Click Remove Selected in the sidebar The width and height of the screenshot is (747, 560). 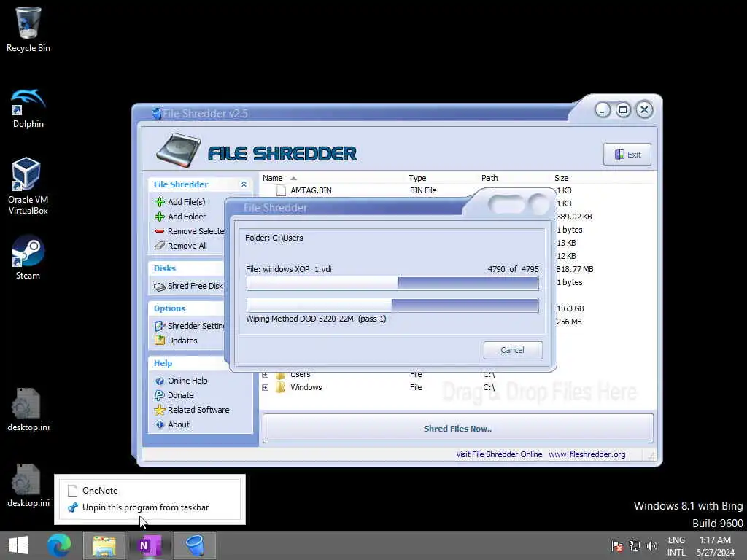click(x=189, y=231)
